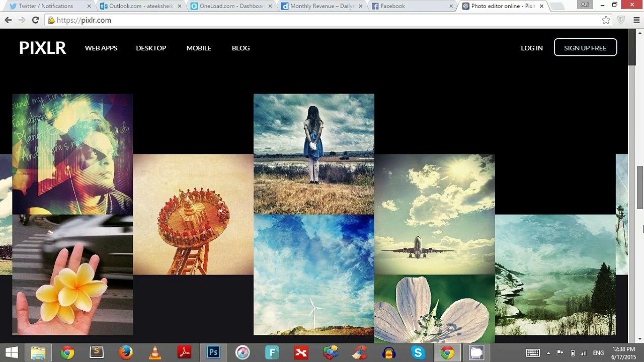The height and width of the screenshot is (362, 644).
Task: Open the Windows Start button
Action: pyautogui.click(x=12, y=352)
